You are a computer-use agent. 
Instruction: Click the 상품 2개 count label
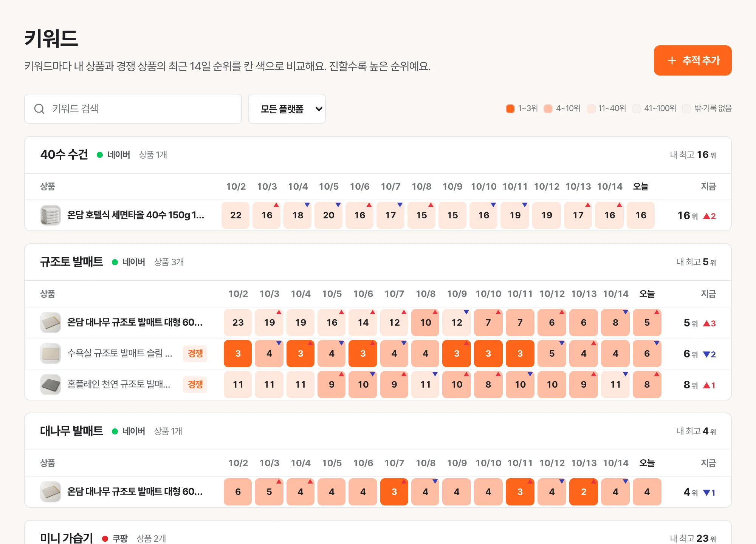click(x=151, y=539)
